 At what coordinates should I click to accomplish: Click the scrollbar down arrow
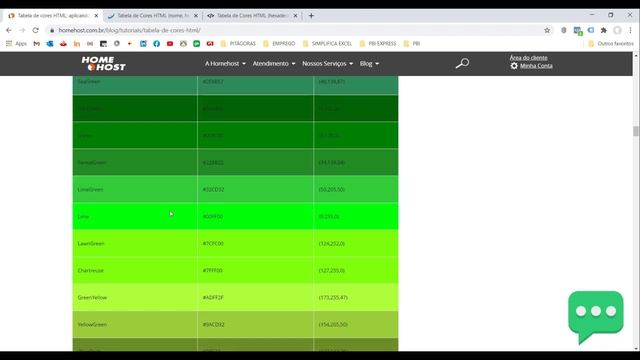[636, 348]
